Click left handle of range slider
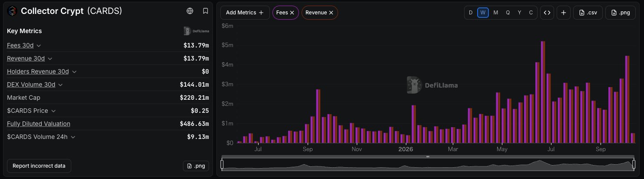Viewport: 644px width, 179px height. click(x=222, y=164)
